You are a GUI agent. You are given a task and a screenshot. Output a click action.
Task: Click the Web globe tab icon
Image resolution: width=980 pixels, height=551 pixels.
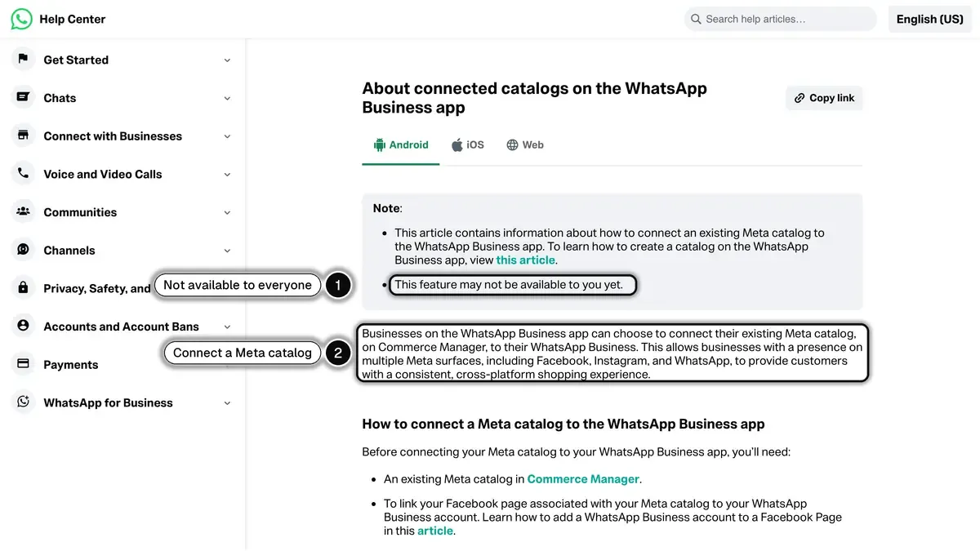pyautogui.click(x=512, y=144)
